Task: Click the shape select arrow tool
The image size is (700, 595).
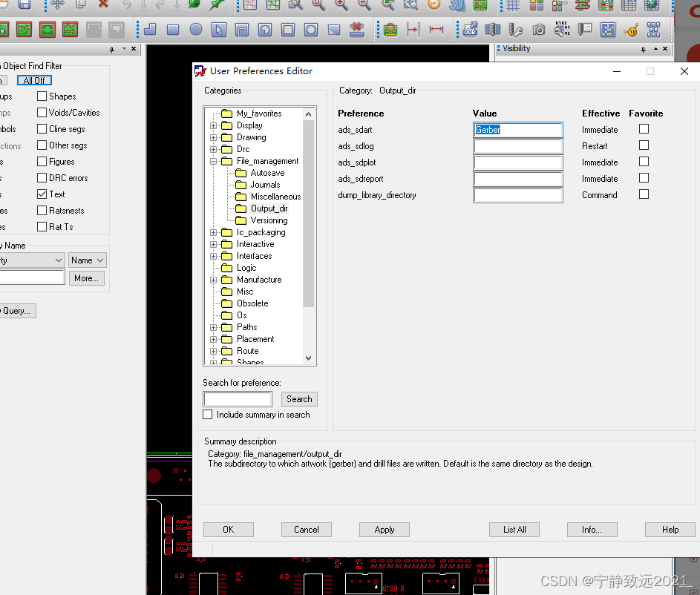Action: click(218, 30)
